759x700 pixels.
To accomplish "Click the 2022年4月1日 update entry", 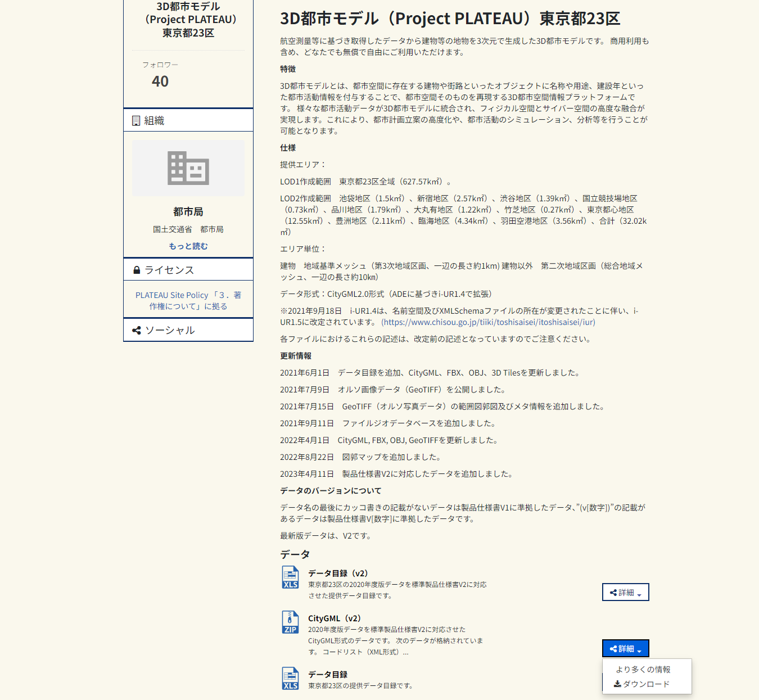I will (x=391, y=440).
